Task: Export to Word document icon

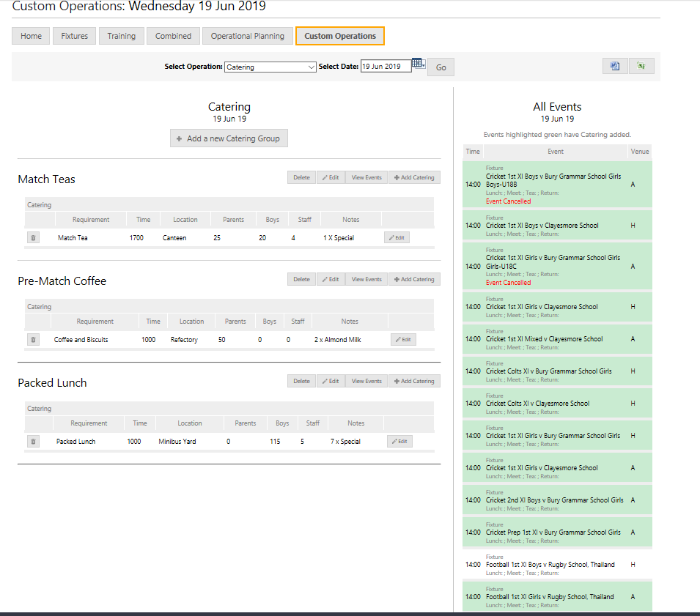Action: [615, 66]
